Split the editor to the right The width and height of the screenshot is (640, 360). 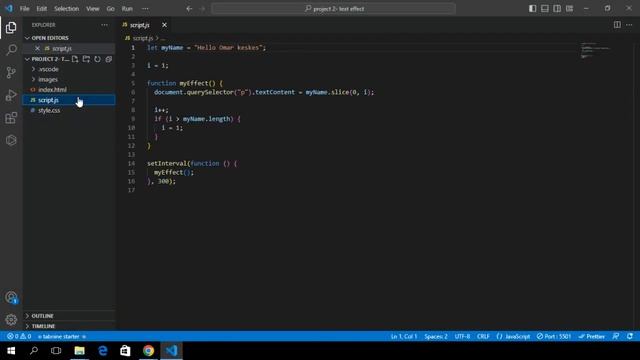click(x=617, y=25)
